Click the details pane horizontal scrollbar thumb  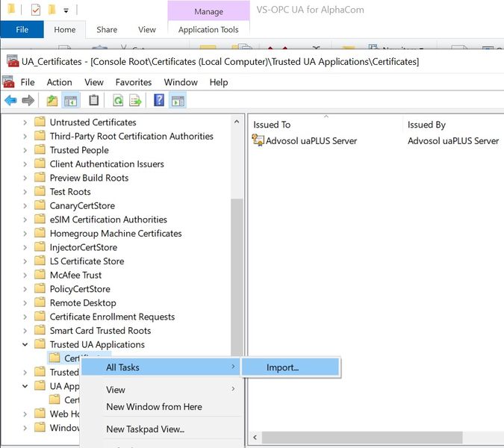tap(362, 438)
